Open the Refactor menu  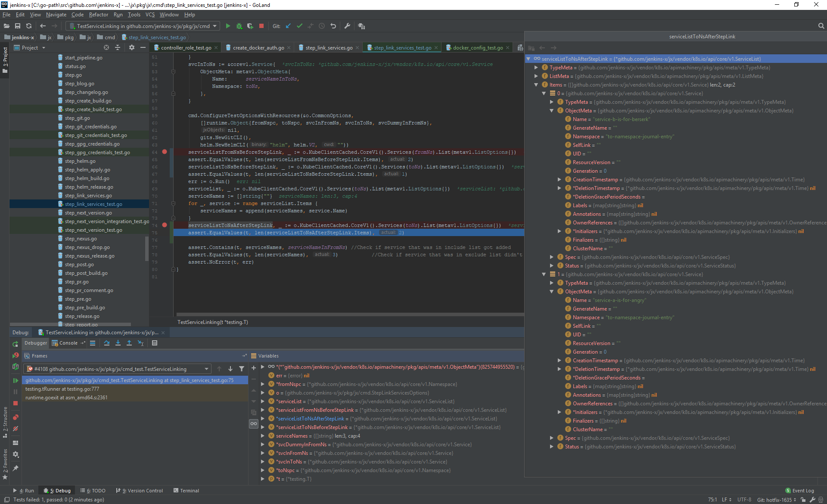[x=99, y=15]
